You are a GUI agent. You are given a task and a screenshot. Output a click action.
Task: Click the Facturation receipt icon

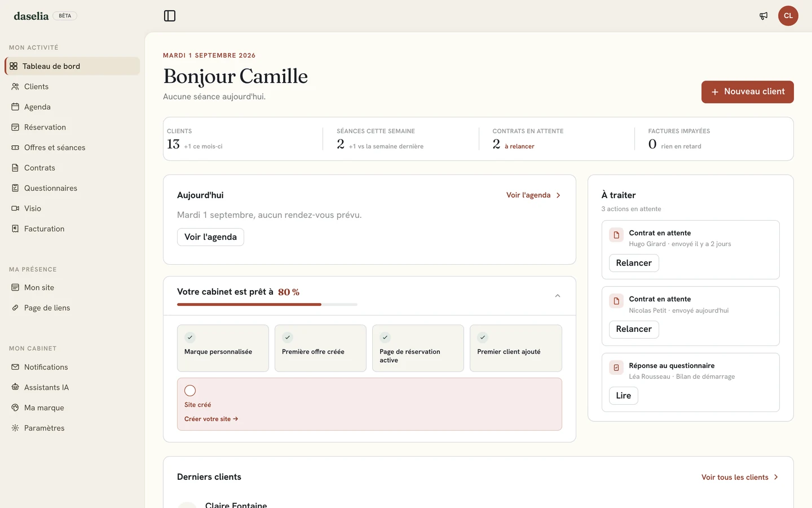[x=15, y=229]
